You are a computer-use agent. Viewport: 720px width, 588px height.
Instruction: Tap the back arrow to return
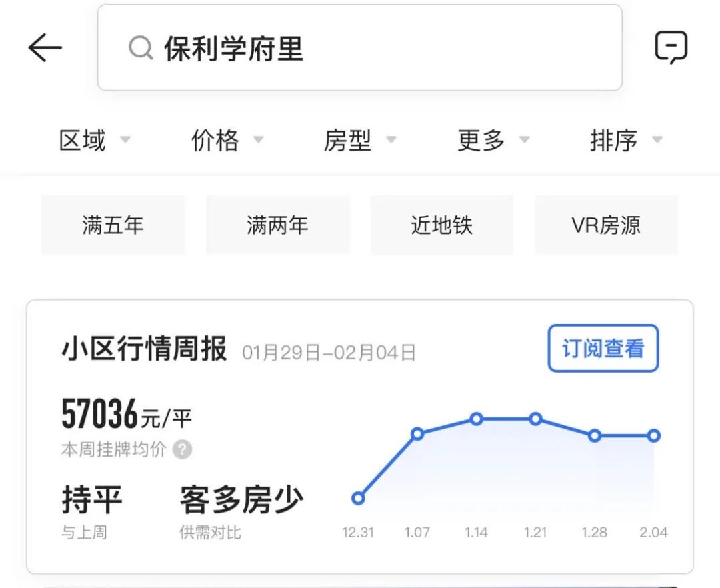tap(44, 47)
